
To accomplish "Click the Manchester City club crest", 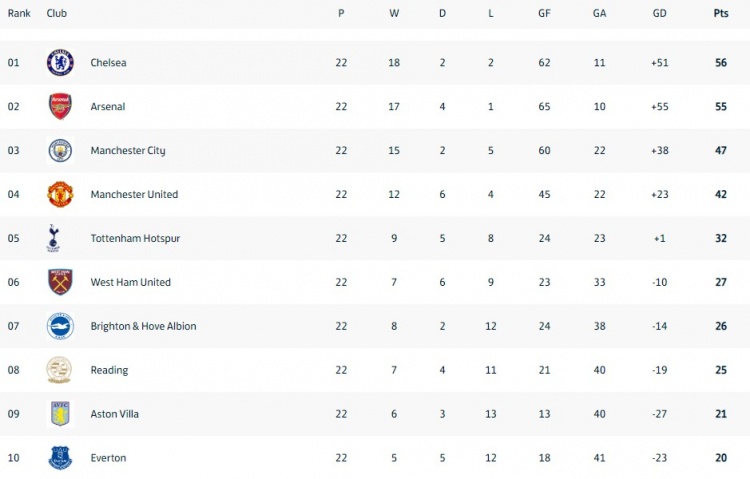I will pyautogui.click(x=60, y=150).
